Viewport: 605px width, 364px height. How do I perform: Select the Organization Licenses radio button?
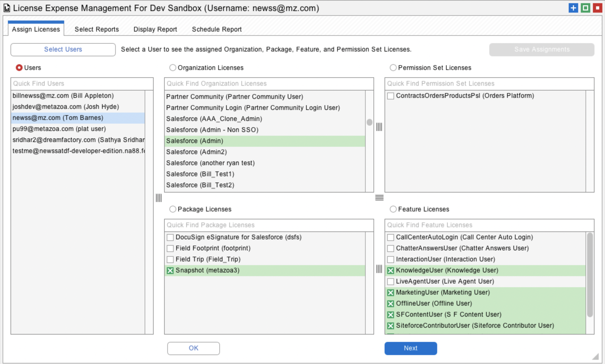coord(173,68)
